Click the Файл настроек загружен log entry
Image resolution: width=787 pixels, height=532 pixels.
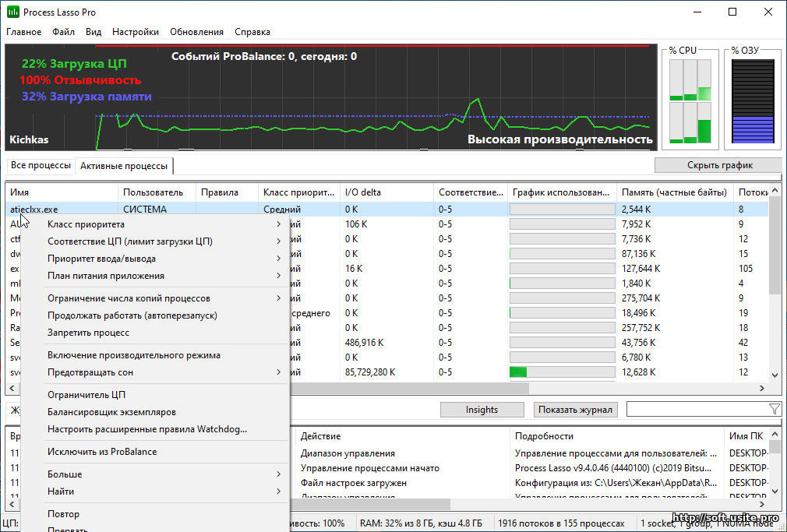pos(353,483)
